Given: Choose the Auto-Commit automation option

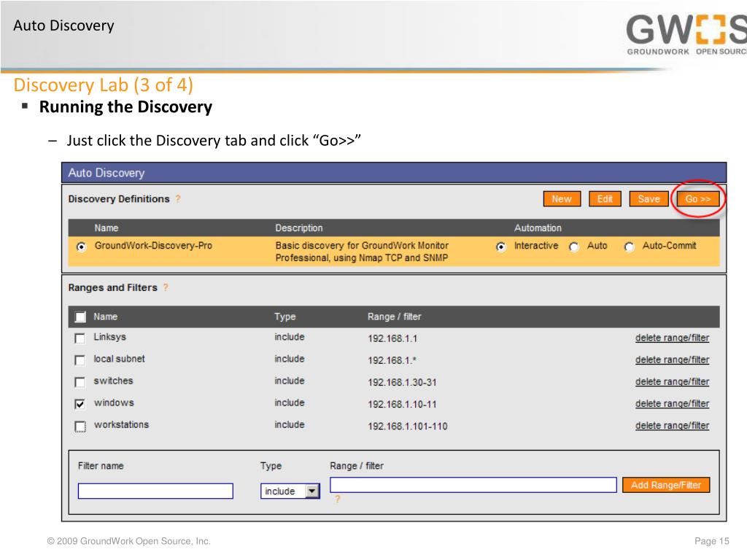Looking at the screenshot, I should (x=629, y=246).
